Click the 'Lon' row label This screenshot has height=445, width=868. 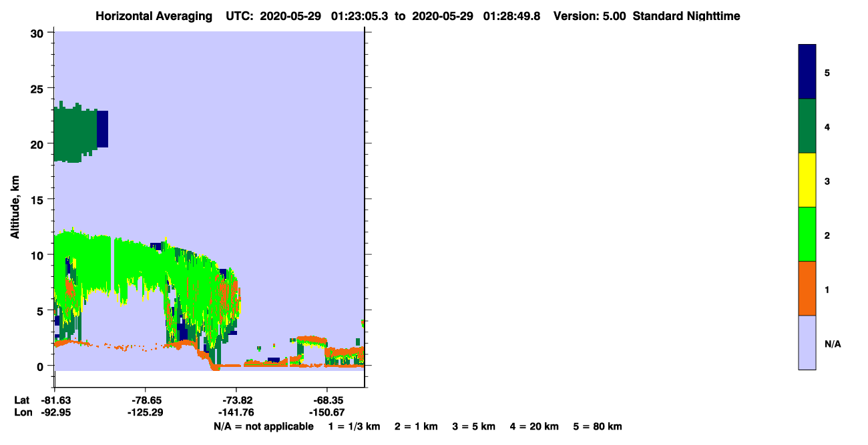point(23,412)
